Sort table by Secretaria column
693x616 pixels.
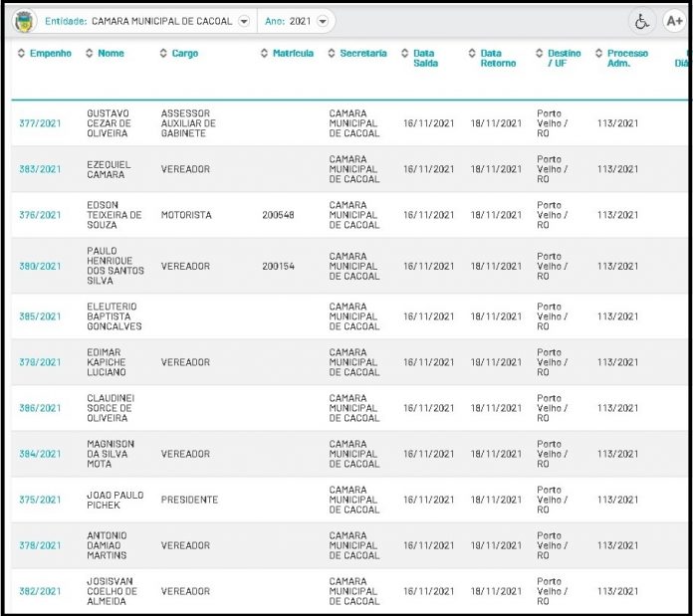click(357, 54)
